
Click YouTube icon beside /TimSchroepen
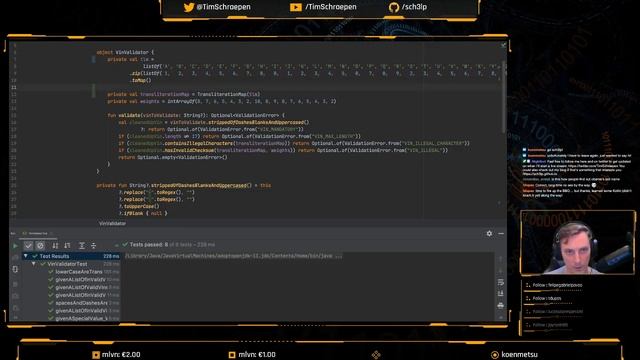pyautogui.click(x=296, y=7)
